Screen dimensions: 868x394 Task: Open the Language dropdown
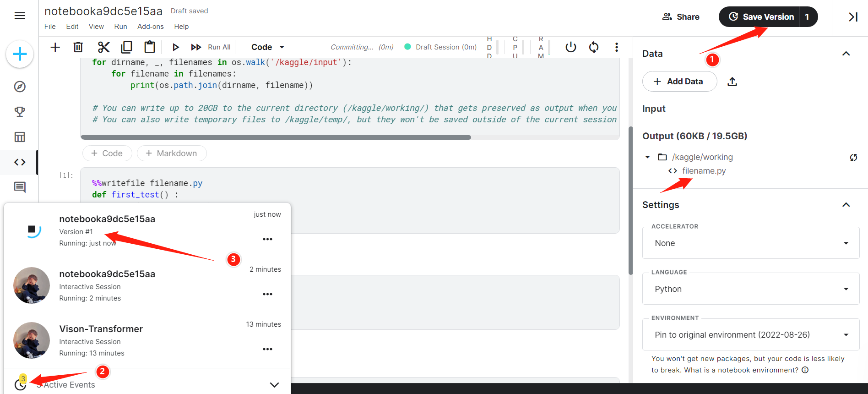pyautogui.click(x=751, y=289)
